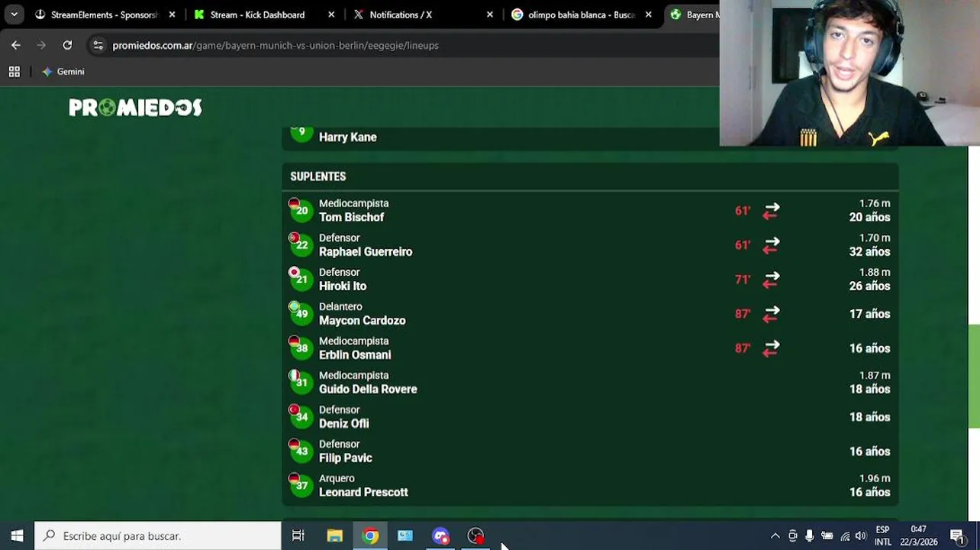Select player name Maycon Cardozo

pyautogui.click(x=362, y=320)
